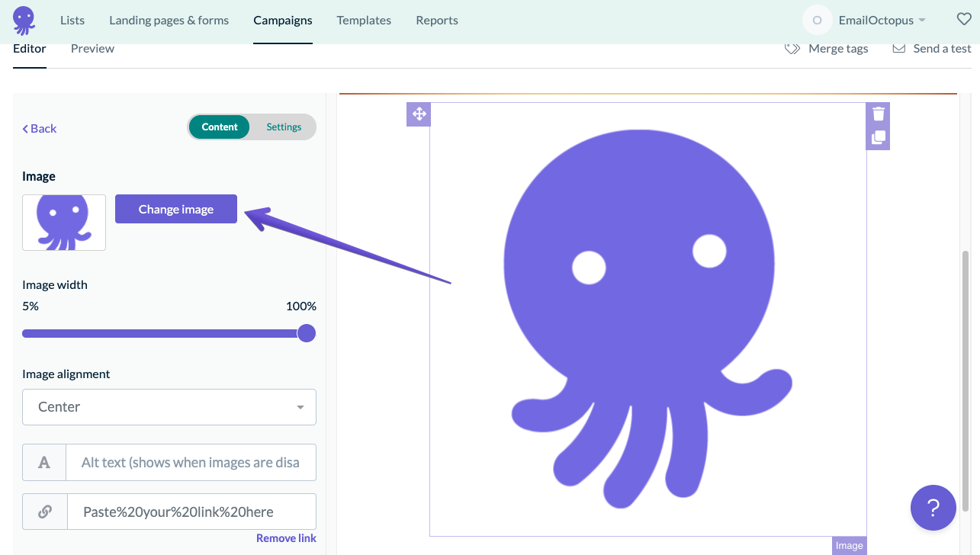Select the large octopus image in canvas
Screen dimensions: 980x555
pyautogui.click(x=647, y=319)
